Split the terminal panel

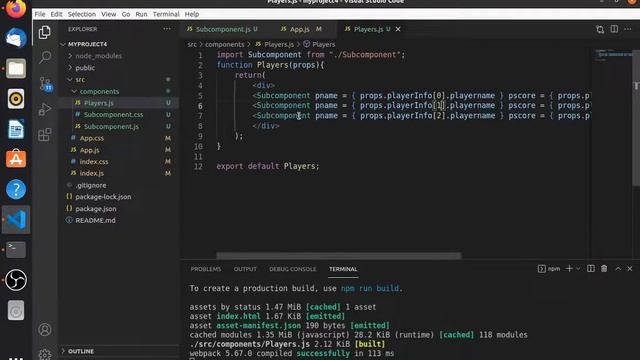(591, 269)
